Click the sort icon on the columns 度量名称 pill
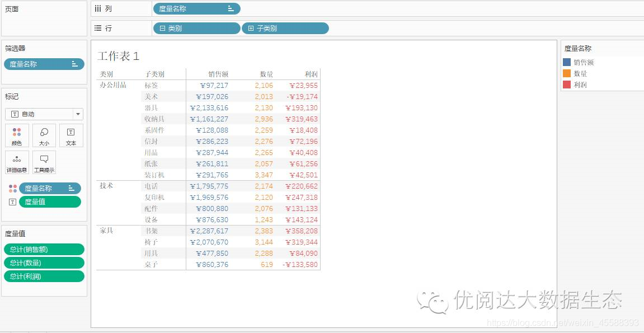The height and width of the screenshot is (333, 644). point(231,8)
